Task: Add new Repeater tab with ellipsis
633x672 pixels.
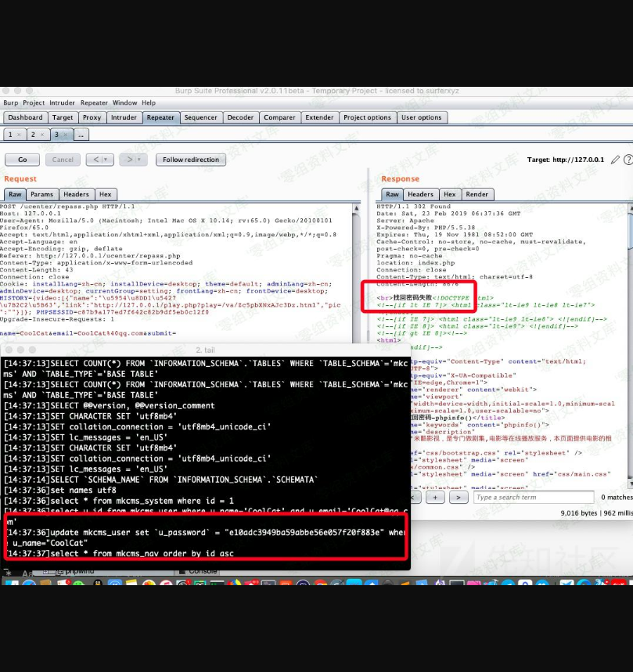Action: 81,135
